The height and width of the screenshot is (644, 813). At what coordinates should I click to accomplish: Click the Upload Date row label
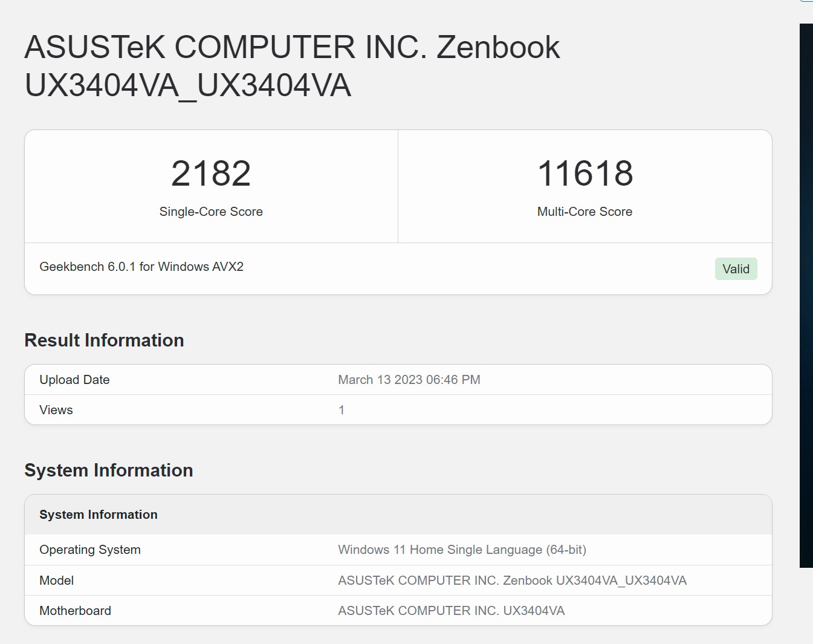[x=74, y=380]
